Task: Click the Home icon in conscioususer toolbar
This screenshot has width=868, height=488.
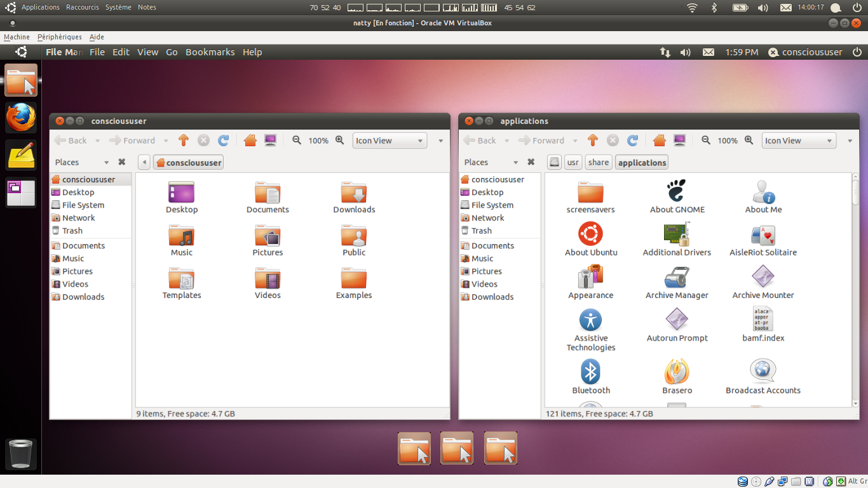Action: tap(250, 140)
